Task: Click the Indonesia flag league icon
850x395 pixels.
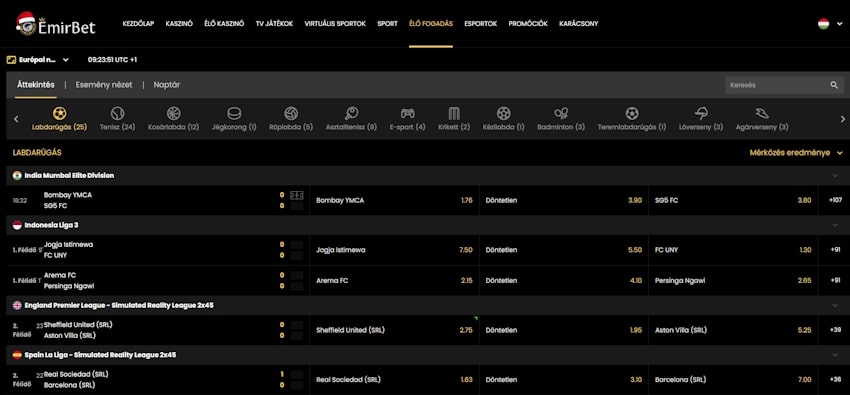Action: [17, 225]
